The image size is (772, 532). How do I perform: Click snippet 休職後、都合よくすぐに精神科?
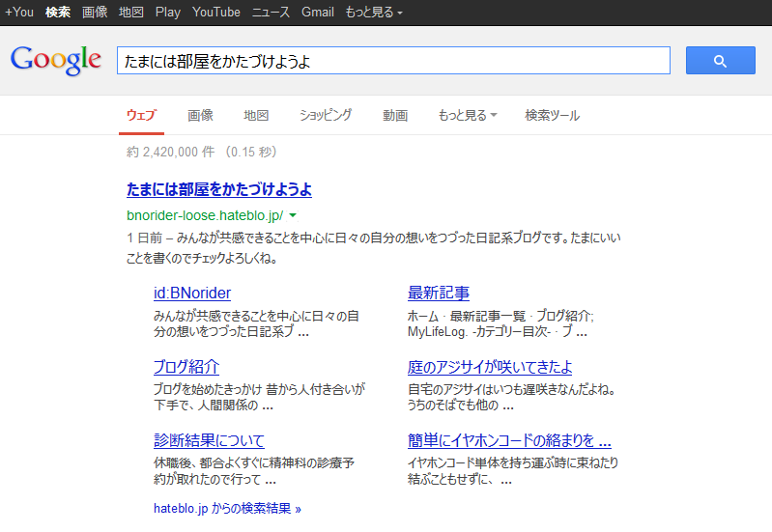point(254,470)
